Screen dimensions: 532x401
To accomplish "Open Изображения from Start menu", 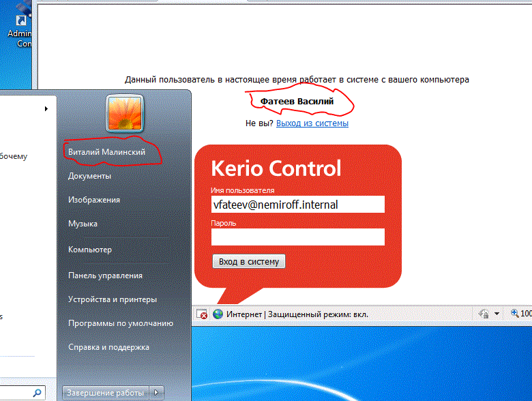I will pyautogui.click(x=94, y=200).
